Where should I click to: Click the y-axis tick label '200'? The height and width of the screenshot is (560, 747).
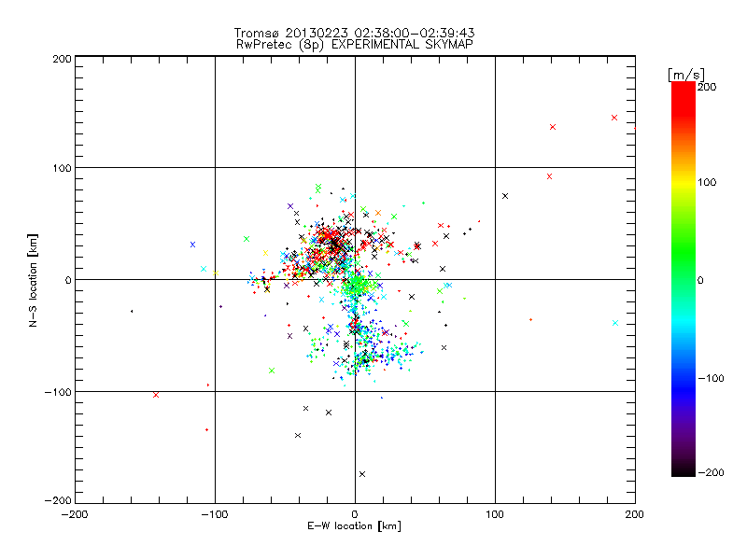point(62,59)
